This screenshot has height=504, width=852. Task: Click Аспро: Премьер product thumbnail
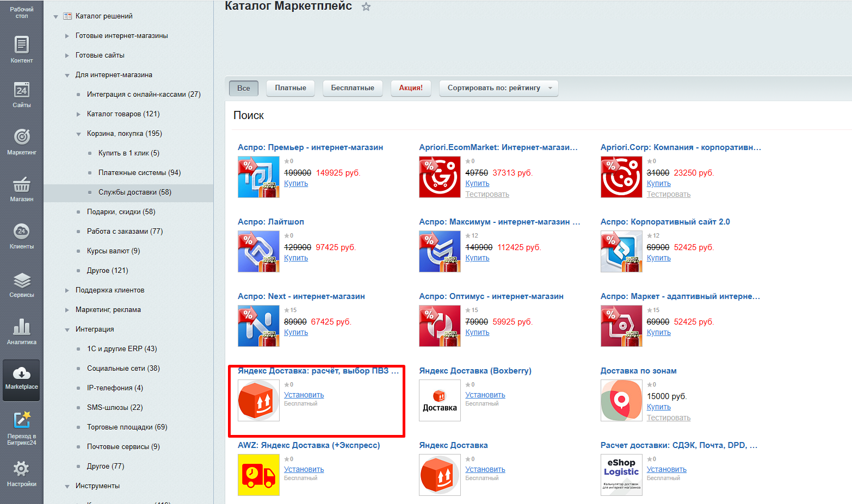[x=258, y=177]
